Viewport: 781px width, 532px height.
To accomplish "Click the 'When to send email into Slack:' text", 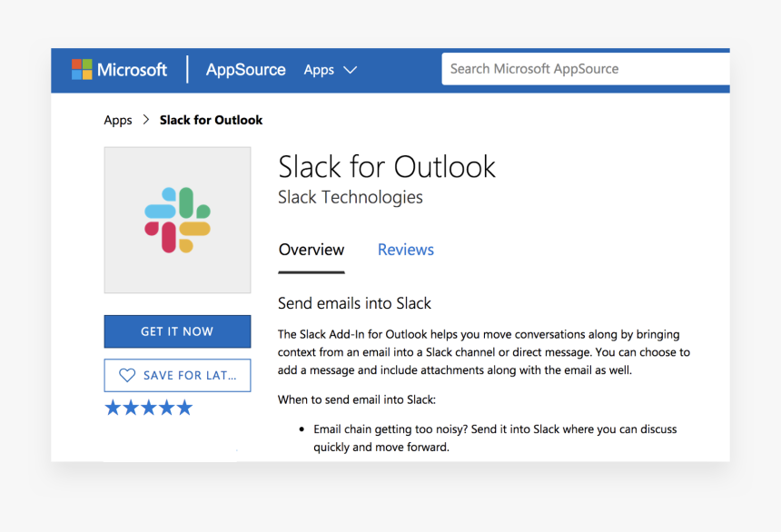I will click(x=357, y=399).
